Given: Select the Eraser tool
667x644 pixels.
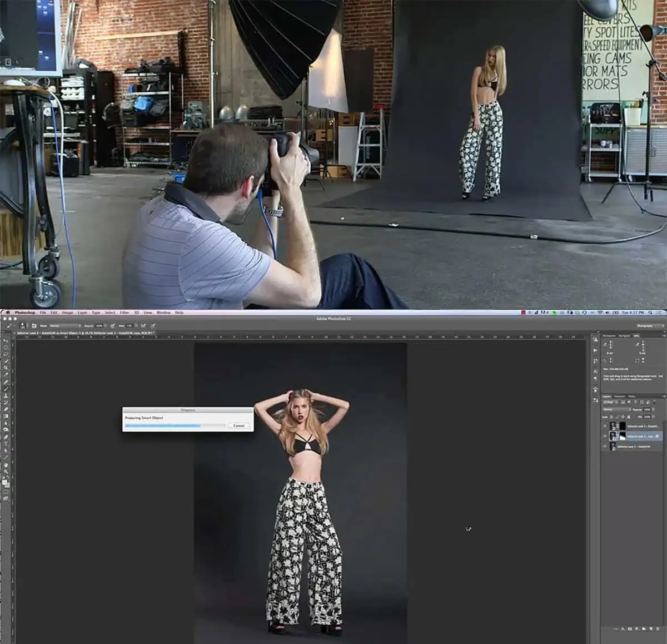Looking at the screenshot, I should [6, 410].
